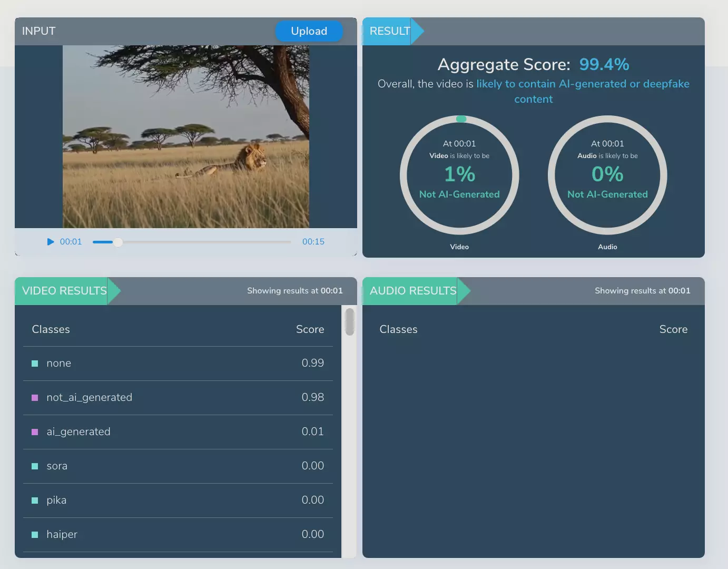Click the Upload button
This screenshot has width=728, height=569.
(x=309, y=31)
